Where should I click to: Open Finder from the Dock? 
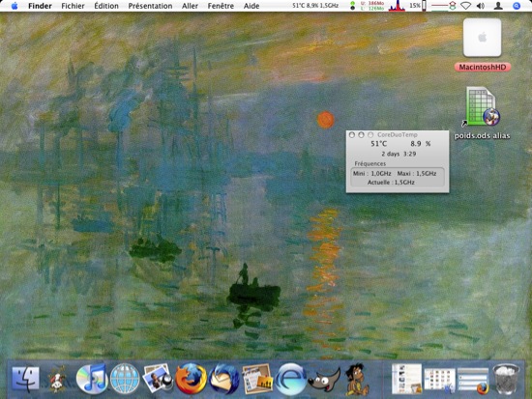(26, 379)
